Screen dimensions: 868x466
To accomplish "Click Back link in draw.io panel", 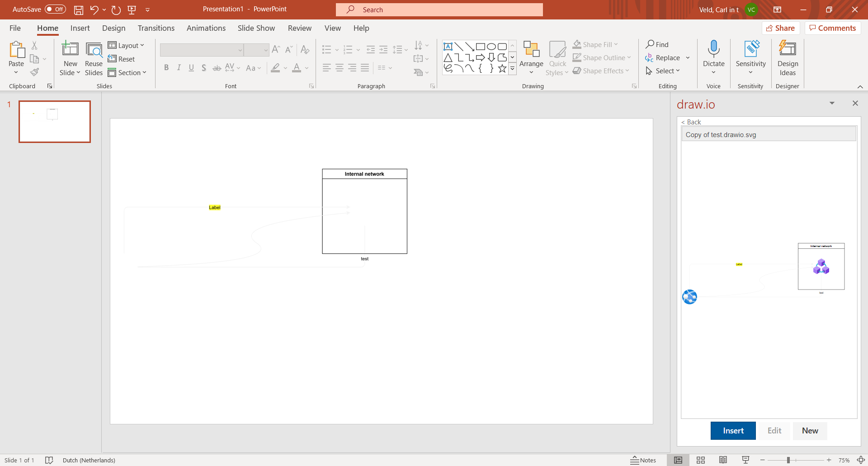I will coord(691,122).
